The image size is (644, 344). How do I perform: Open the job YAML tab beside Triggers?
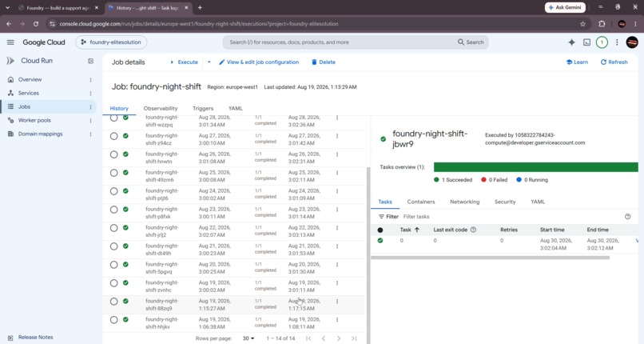click(x=236, y=109)
